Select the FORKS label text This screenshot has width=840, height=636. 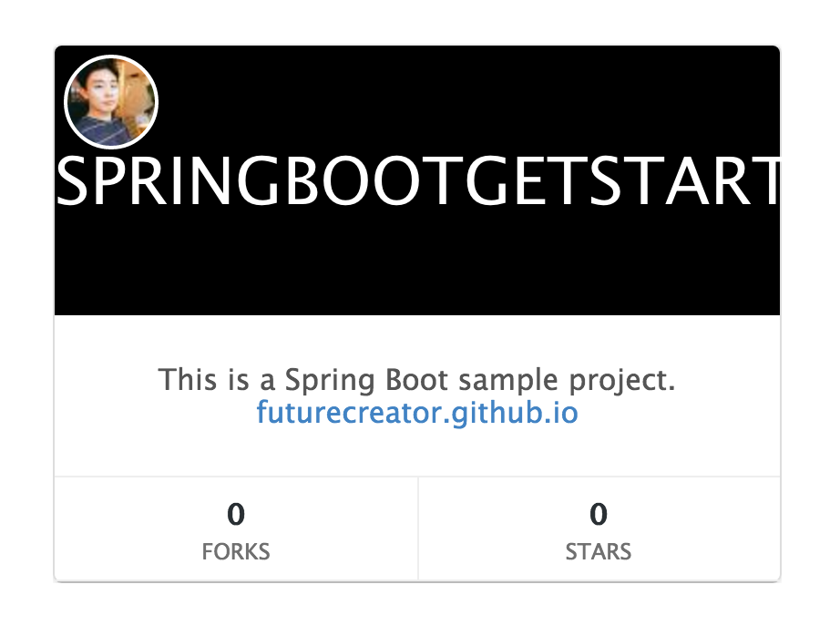click(x=236, y=551)
